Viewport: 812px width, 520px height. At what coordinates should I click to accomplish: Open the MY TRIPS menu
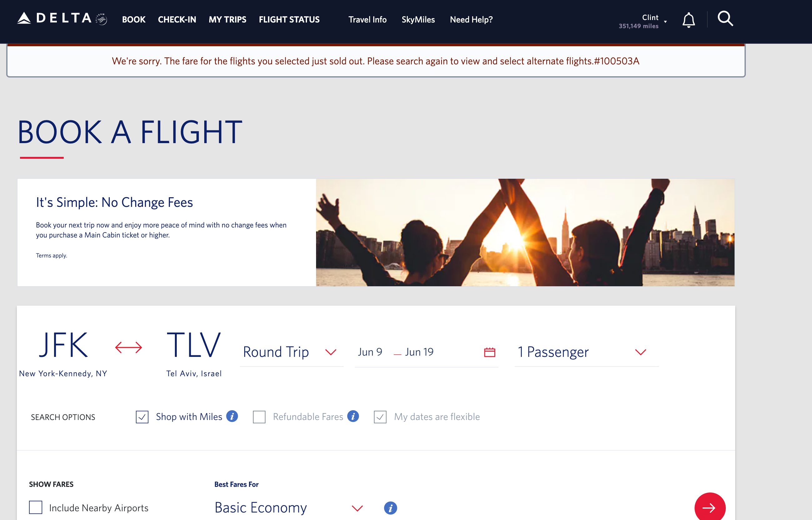[x=227, y=20]
